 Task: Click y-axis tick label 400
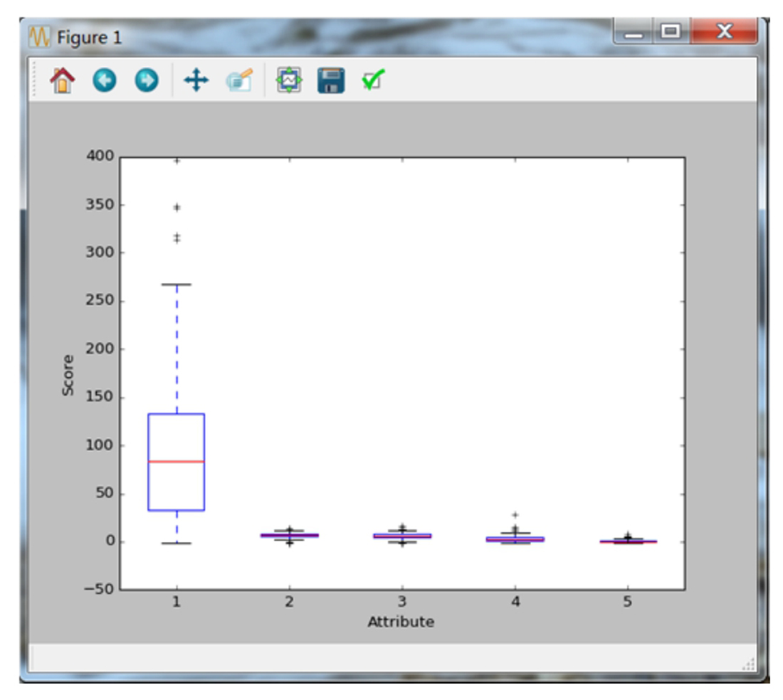(100, 156)
